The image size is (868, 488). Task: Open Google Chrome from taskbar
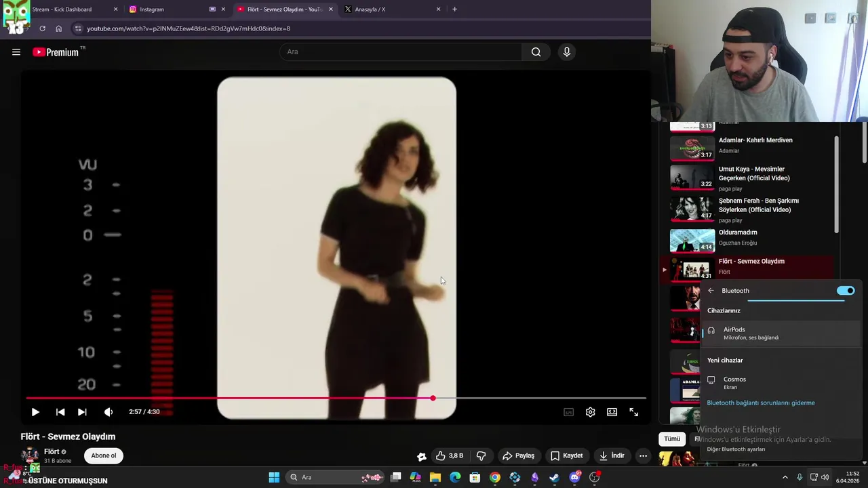(495, 477)
